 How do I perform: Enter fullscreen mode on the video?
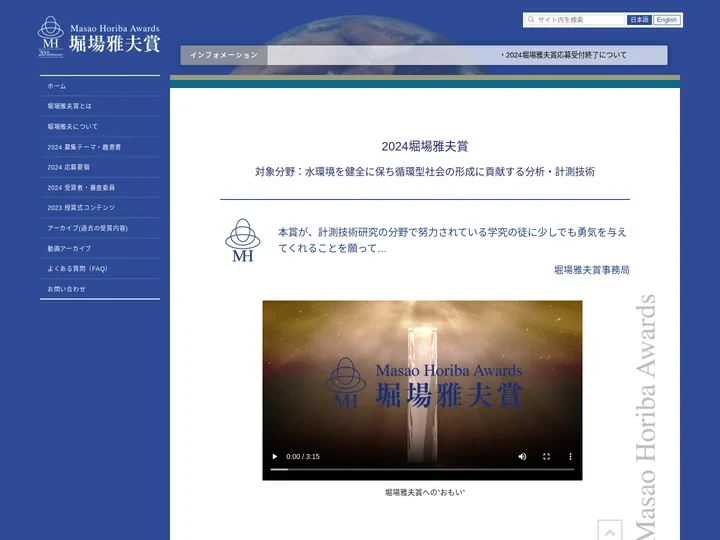tap(546, 456)
